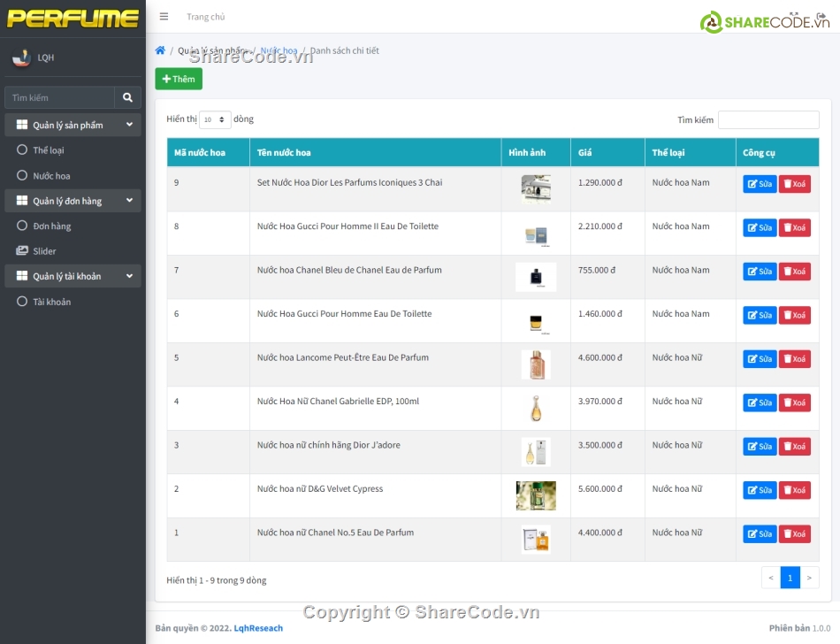
Task: Click the home icon in breadcrumb
Action: point(160,51)
